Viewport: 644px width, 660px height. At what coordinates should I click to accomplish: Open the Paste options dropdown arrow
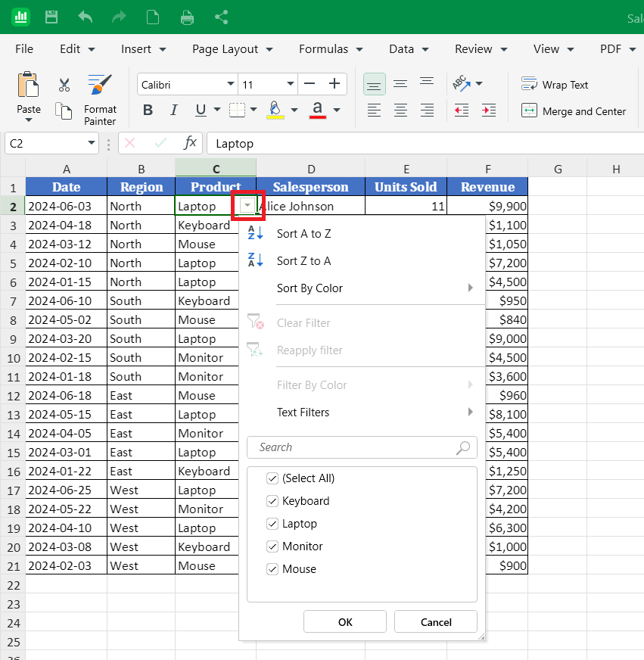click(x=29, y=120)
